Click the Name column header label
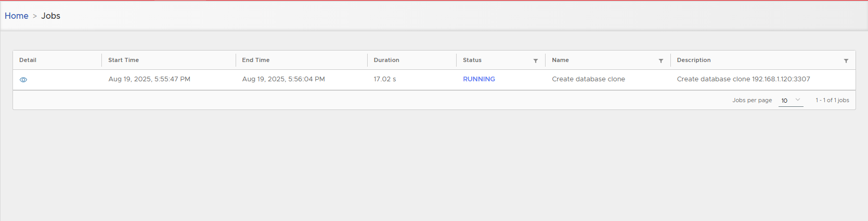The image size is (868, 221). (x=560, y=60)
